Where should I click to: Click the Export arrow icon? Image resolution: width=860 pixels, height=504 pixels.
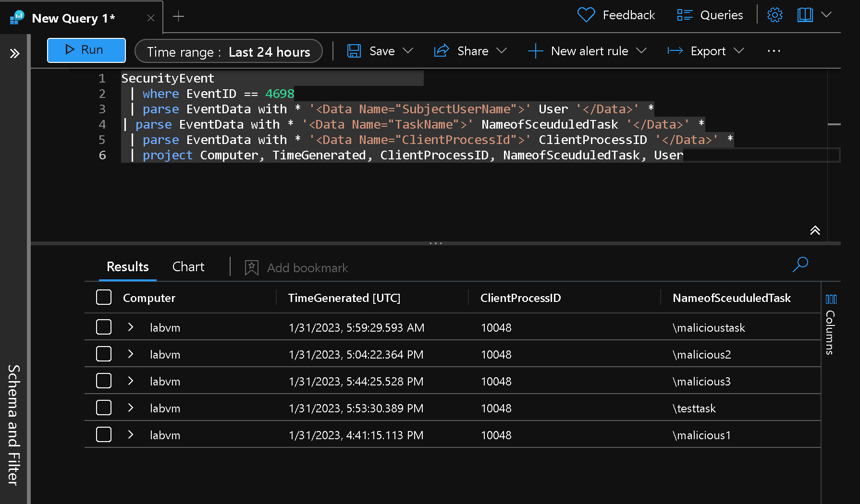pyautogui.click(x=675, y=51)
